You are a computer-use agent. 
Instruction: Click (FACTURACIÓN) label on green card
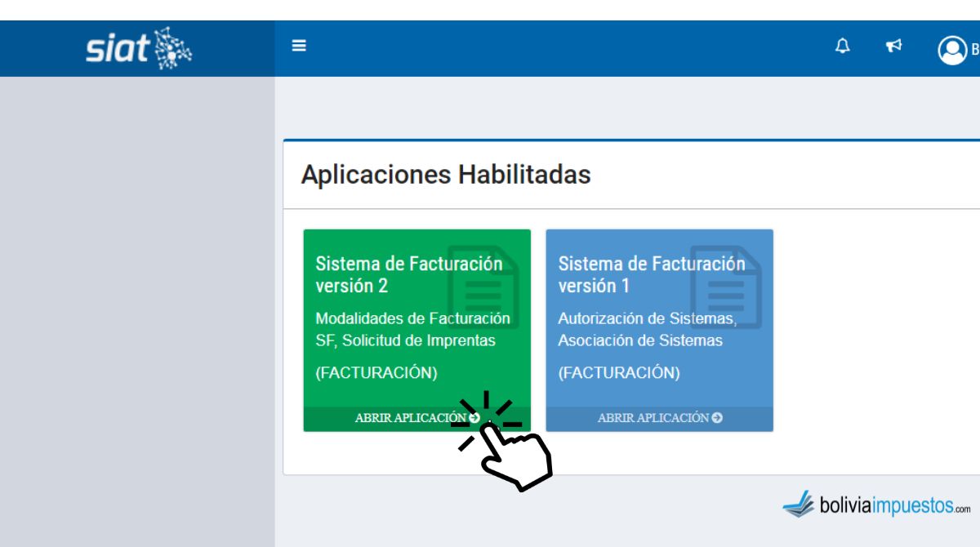(376, 372)
